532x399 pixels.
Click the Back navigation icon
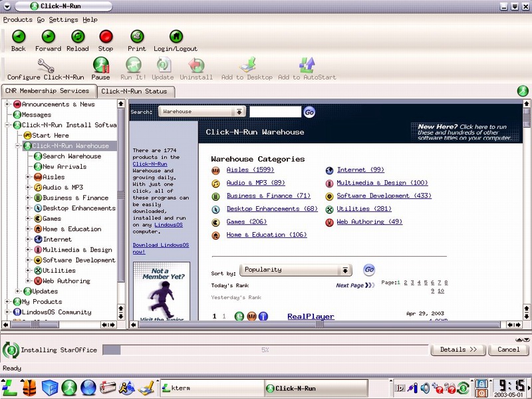click(19, 37)
